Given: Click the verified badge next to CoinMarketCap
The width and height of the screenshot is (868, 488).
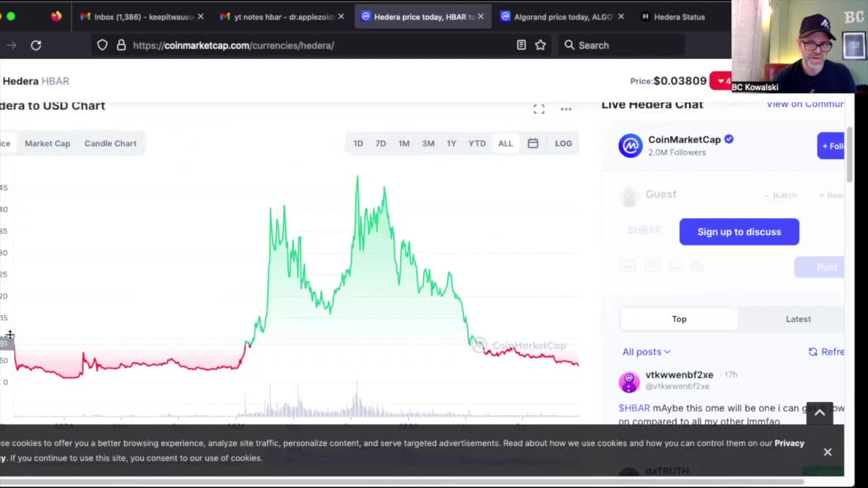Looking at the screenshot, I should tap(729, 139).
